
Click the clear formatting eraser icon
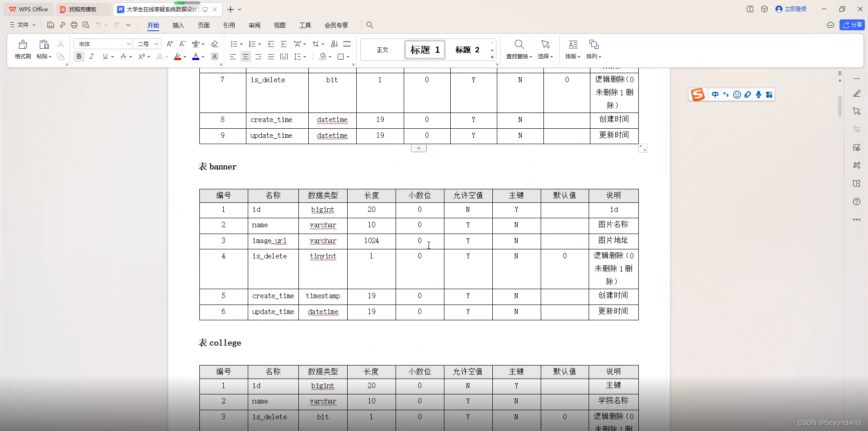(x=215, y=44)
